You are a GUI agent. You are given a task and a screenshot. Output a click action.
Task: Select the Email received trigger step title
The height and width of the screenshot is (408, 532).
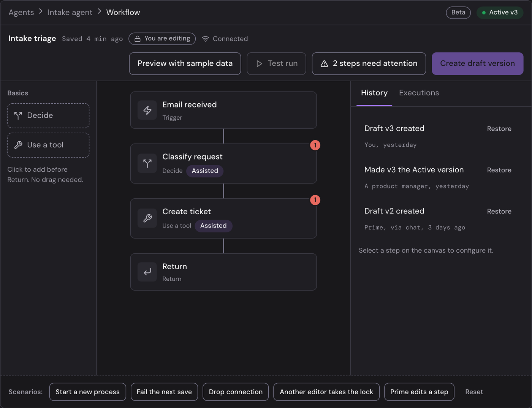[x=189, y=104]
